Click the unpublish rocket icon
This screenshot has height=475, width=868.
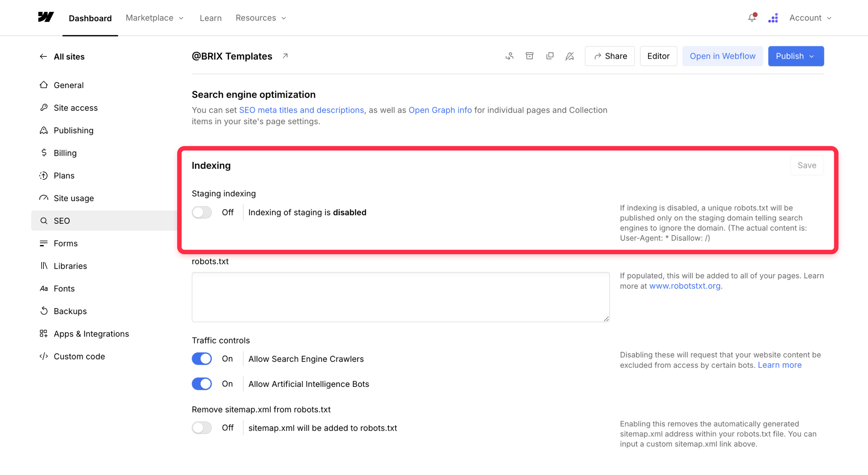click(x=570, y=56)
